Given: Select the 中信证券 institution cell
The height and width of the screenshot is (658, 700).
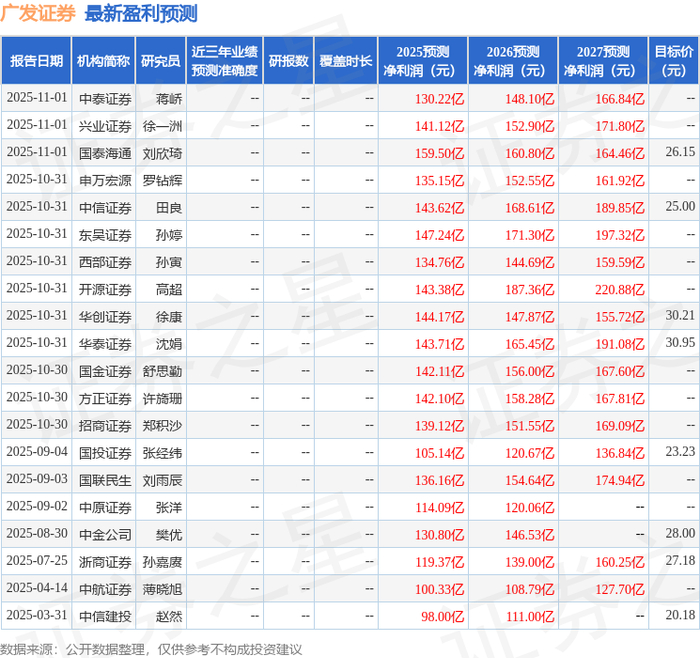Looking at the screenshot, I should point(105,208).
